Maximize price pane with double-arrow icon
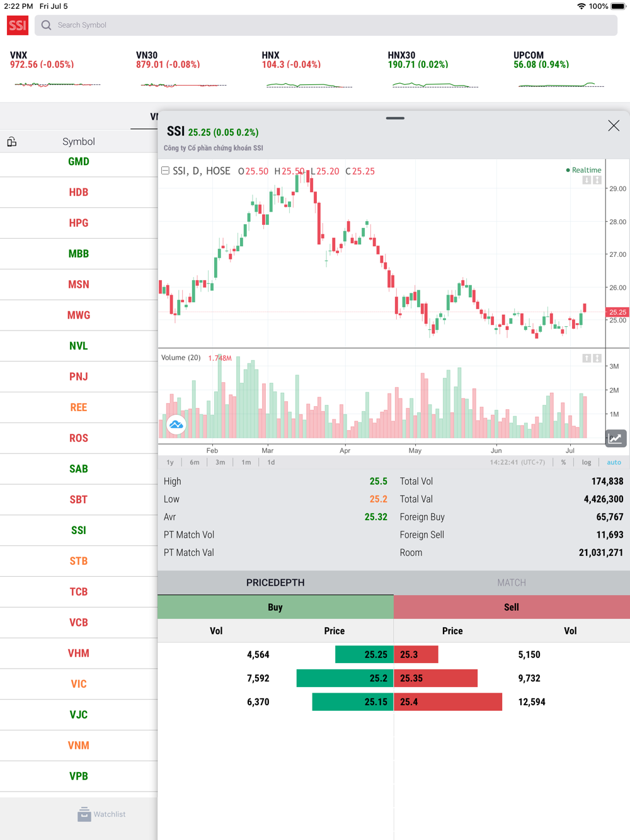The image size is (630, 840). [x=597, y=180]
